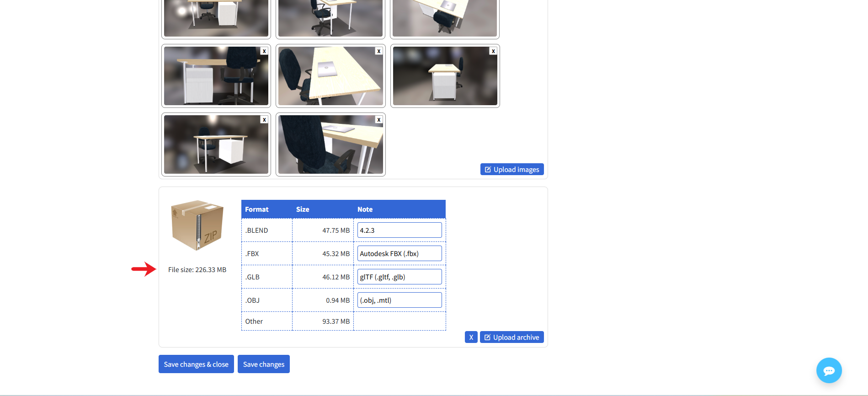
Task: Click Upload images button
Action: pos(512,169)
